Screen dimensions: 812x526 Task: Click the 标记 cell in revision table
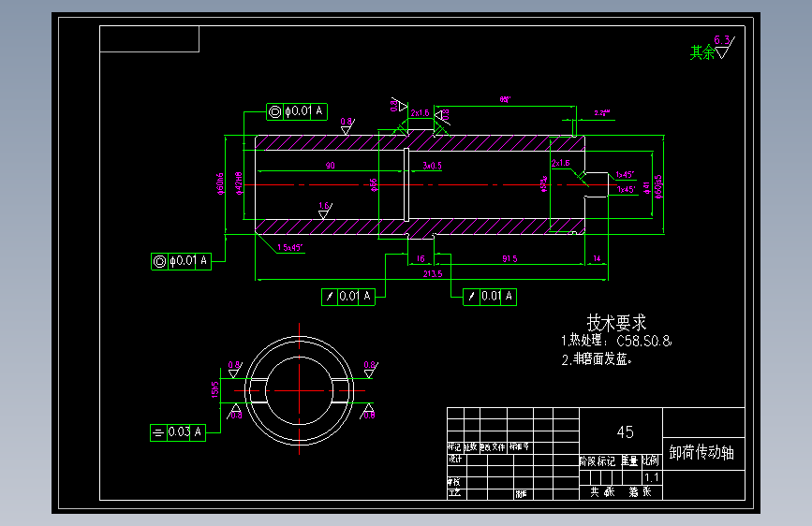pyautogui.click(x=454, y=446)
